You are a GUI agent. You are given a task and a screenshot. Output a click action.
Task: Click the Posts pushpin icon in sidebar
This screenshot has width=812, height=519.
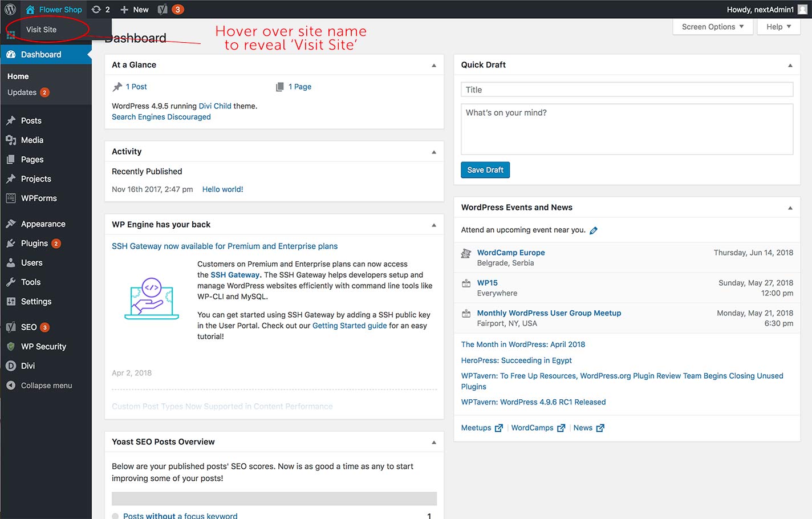pyautogui.click(x=11, y=120)
